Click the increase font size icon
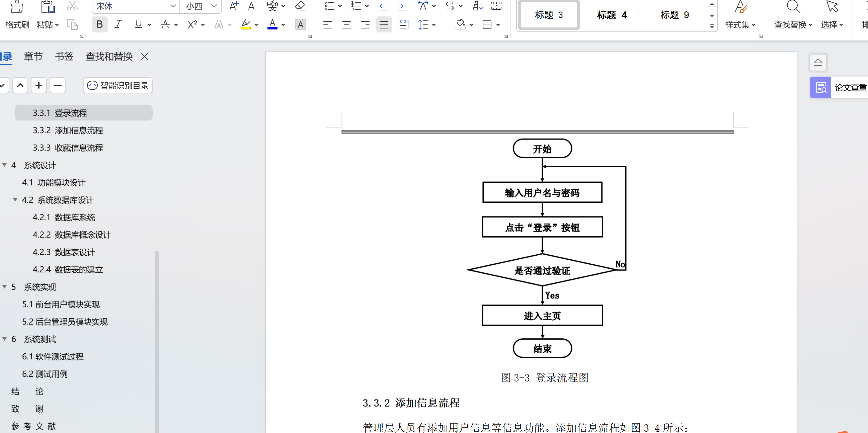 tap(234, 6)
